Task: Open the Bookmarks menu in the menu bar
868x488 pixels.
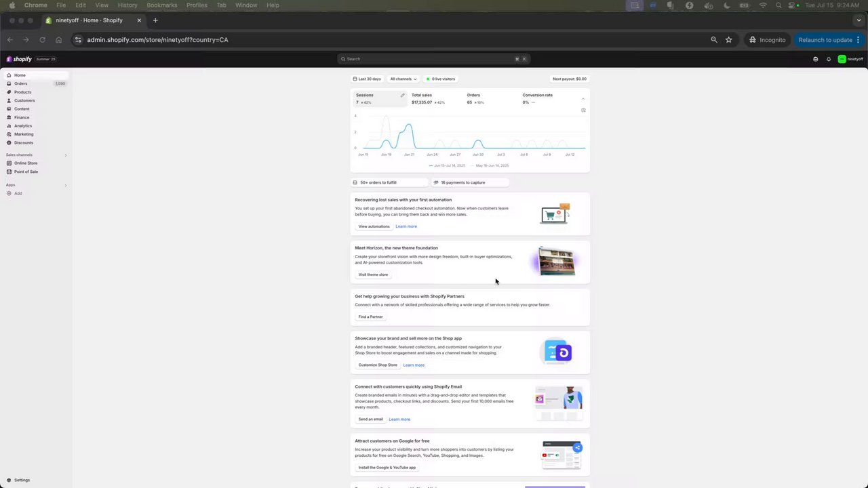Action: click(x=162, y=5)
